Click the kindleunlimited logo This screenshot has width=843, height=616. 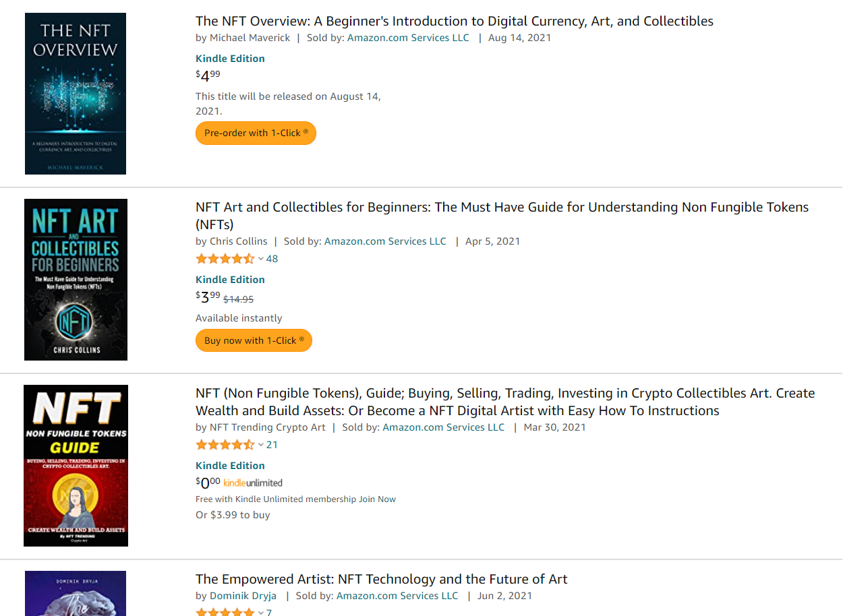click(x=253, y=483)
